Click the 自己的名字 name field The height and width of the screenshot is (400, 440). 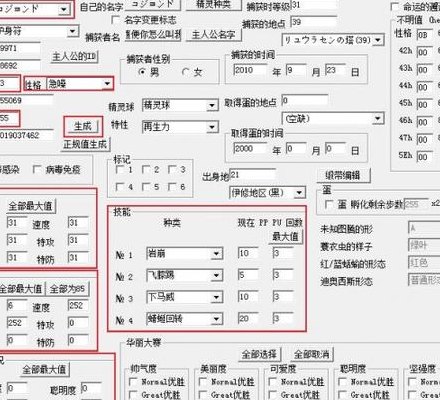(153, 5)
